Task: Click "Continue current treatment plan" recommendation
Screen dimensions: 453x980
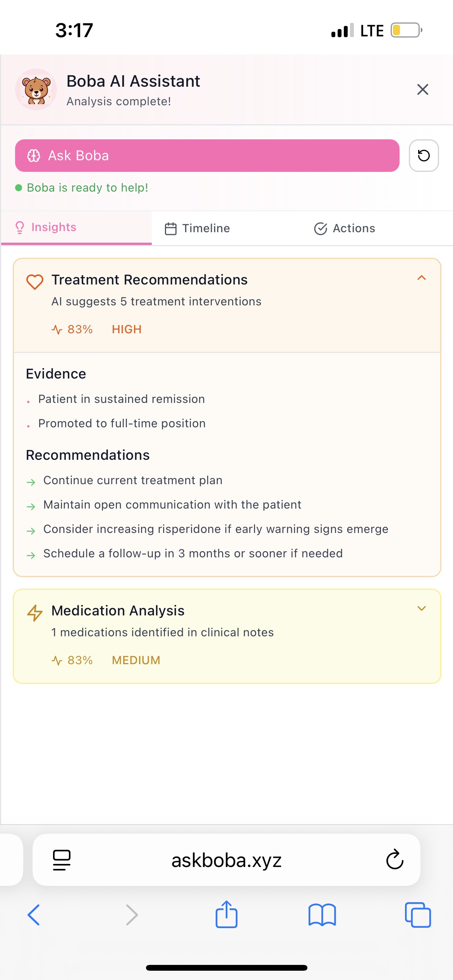Action: pyautogui.click(x=133, y=480)
